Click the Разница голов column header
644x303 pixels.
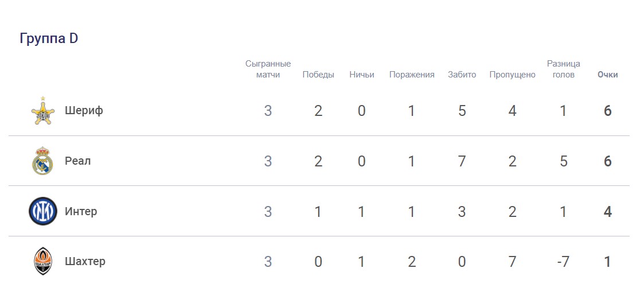563,69
